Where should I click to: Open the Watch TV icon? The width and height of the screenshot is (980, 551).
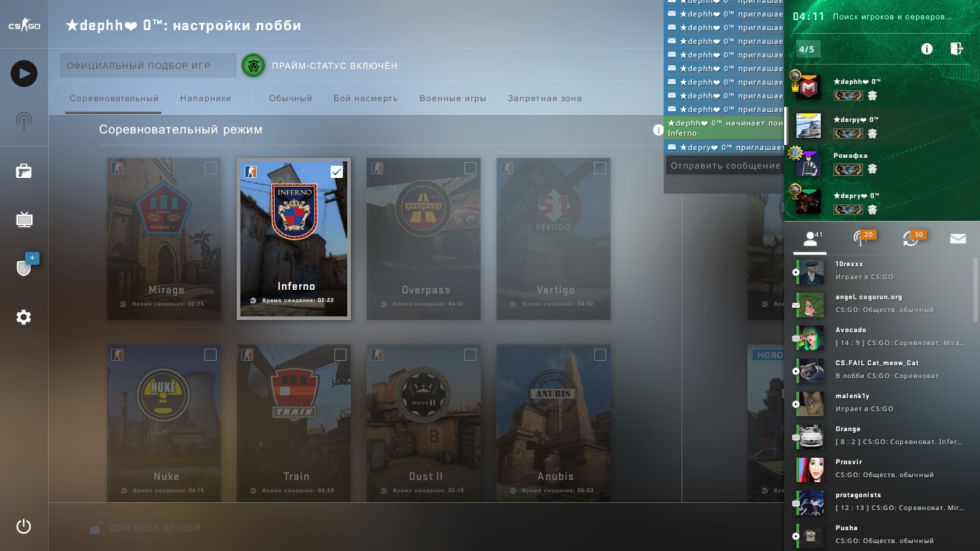tap(24, 220)
